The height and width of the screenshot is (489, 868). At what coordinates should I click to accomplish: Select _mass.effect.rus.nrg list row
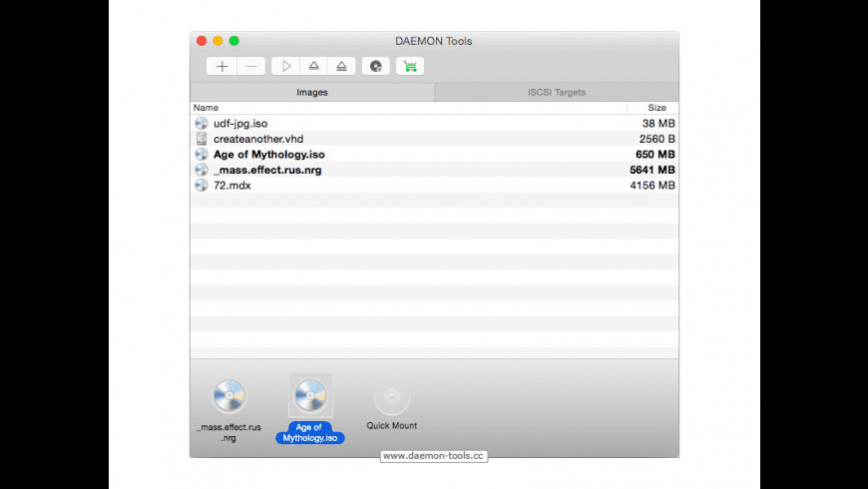pos(435,170)
